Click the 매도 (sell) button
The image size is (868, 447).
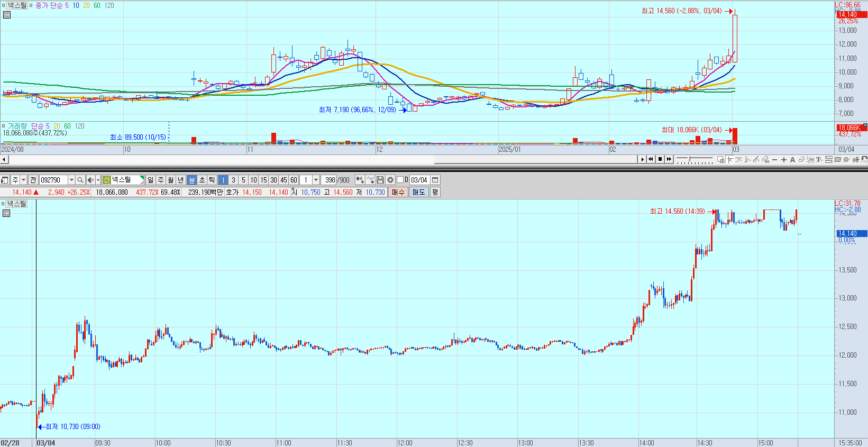418,192
